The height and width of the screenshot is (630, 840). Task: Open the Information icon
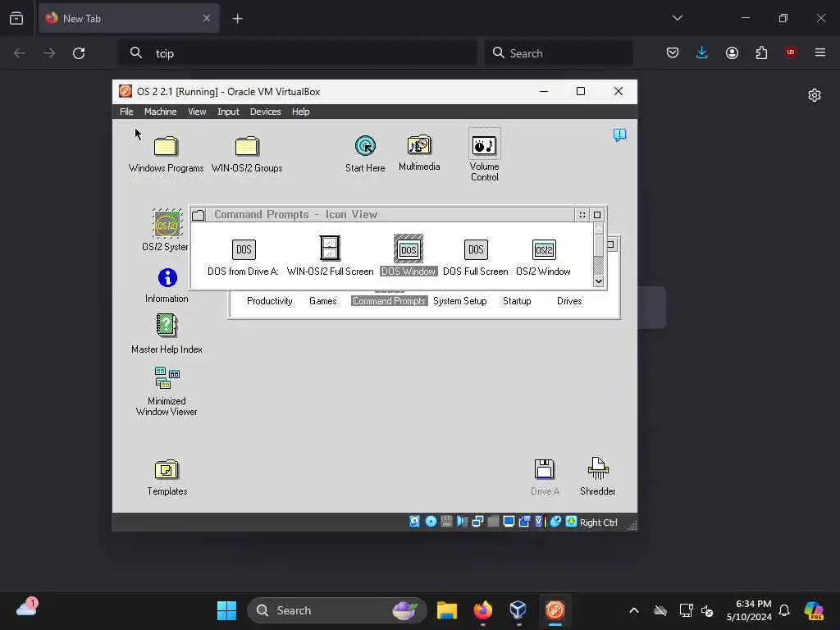(x=167, y=277)
